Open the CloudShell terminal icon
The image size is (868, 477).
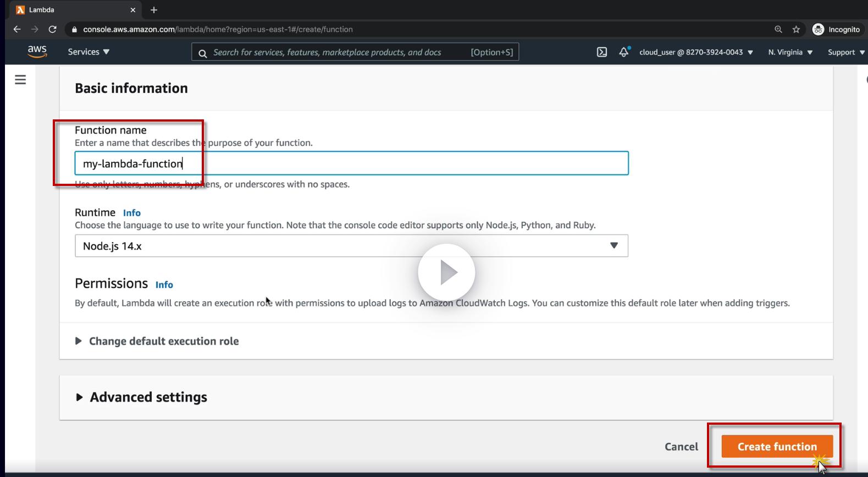point(602,52)
